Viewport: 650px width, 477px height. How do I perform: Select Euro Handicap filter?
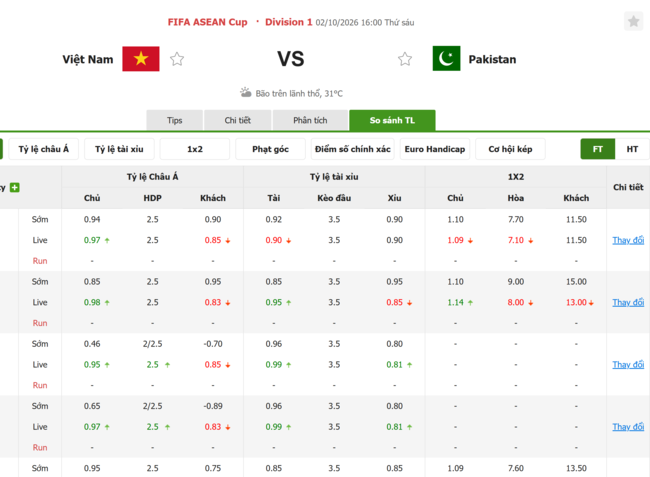[x=435, y=149]
